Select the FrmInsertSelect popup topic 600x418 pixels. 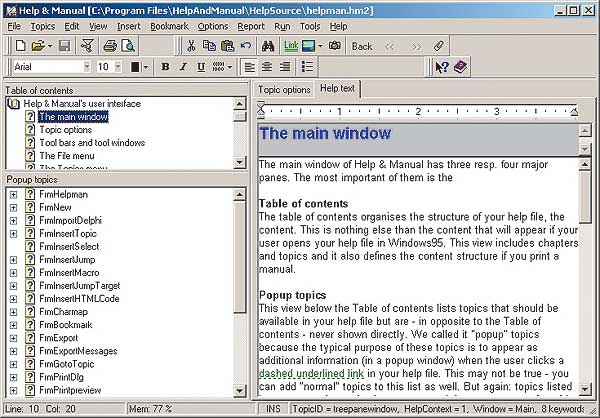click(69, 247)
